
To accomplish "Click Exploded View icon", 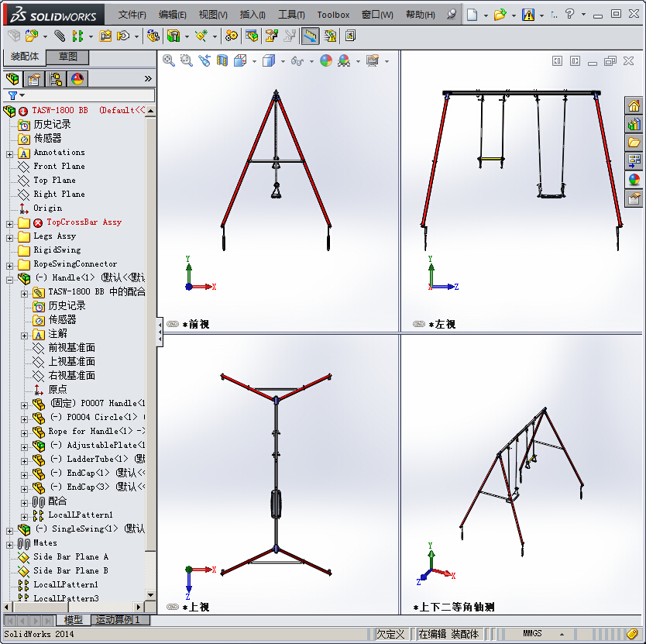I will click(x=271, y=36).
